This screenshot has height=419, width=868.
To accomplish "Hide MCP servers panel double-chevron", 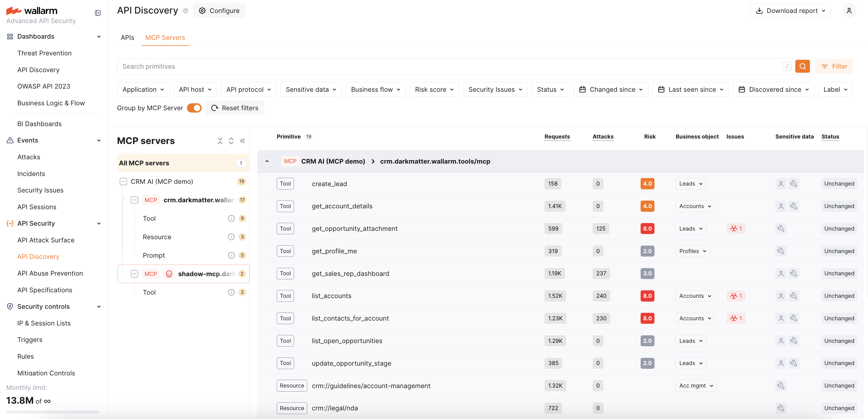I will tap(242, 141).
